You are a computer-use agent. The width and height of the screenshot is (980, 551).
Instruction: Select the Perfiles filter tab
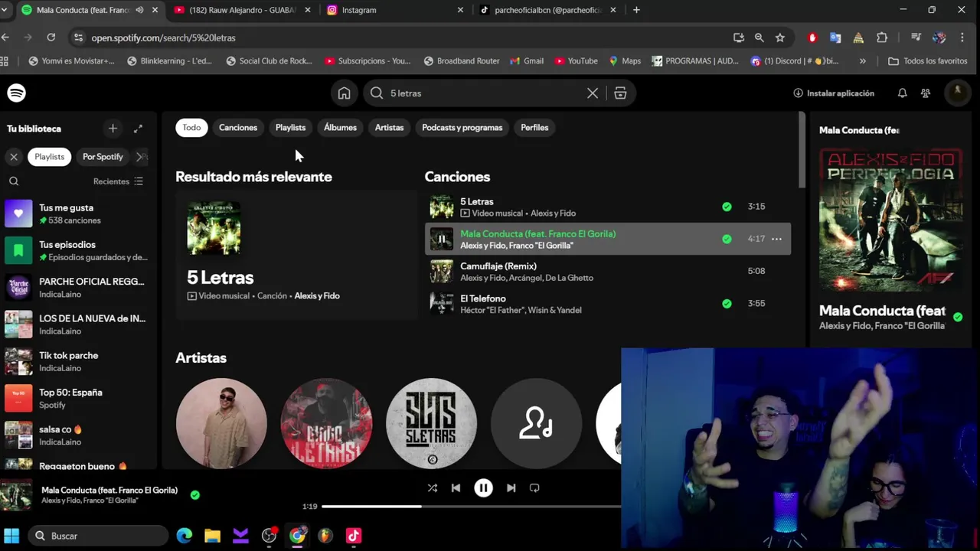pyautogui.click(x=534, y=128)
